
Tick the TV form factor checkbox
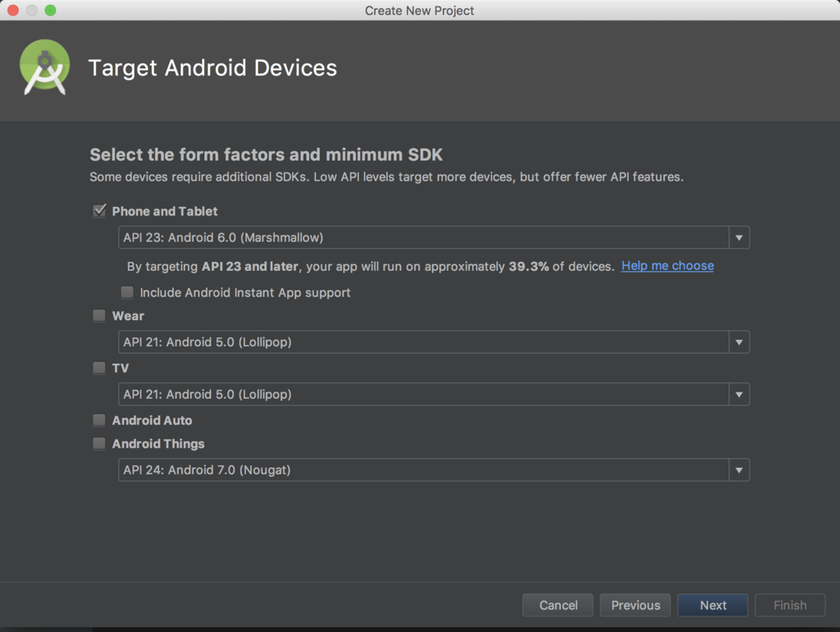click(x=99, y=369)
